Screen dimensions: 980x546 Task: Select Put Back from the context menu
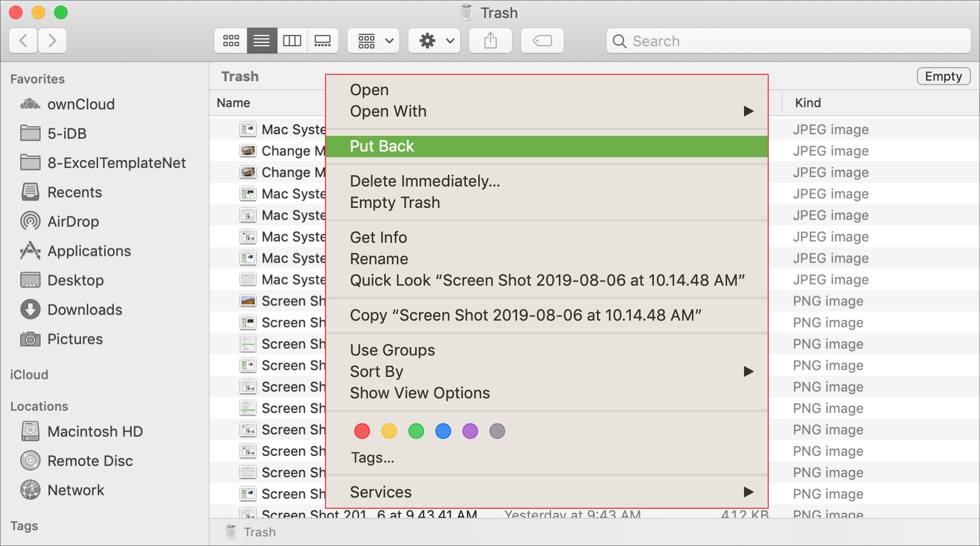point(381,146)
